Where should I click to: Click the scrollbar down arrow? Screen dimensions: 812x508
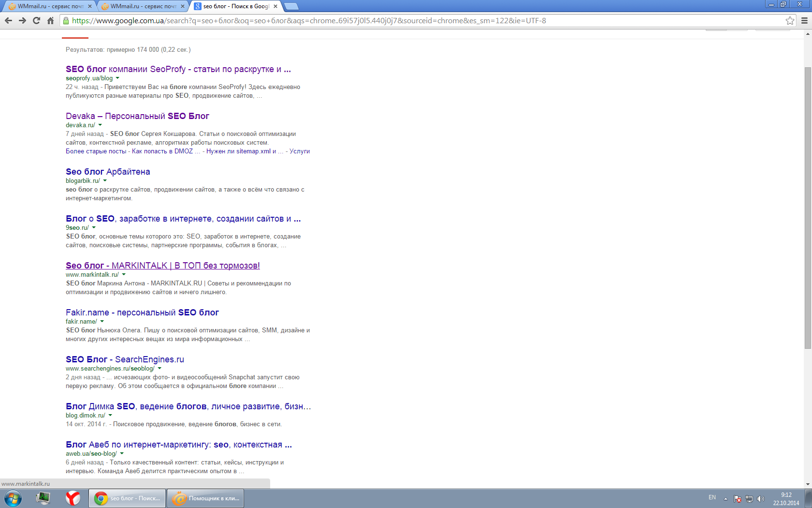pos(808,483)
